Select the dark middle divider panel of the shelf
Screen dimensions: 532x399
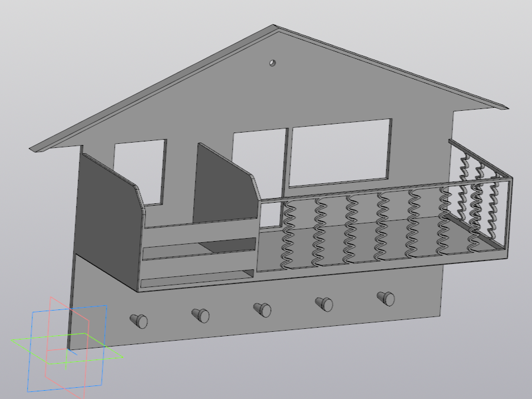tap(226, 190)
